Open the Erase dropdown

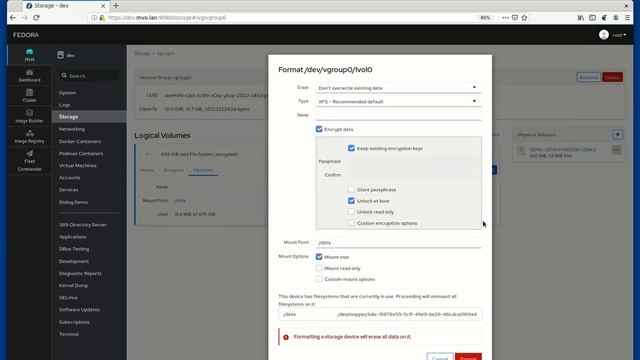(x=398, y=88)
